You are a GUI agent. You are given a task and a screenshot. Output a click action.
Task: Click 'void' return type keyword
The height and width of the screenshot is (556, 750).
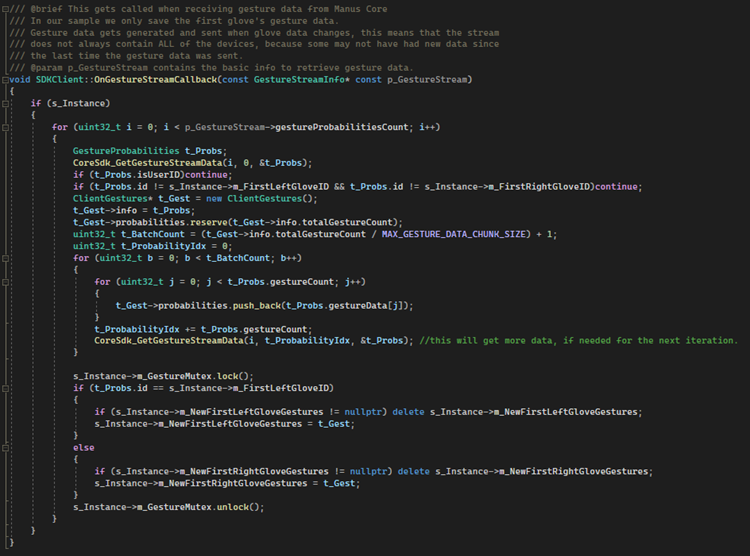(x=20, y=79)
